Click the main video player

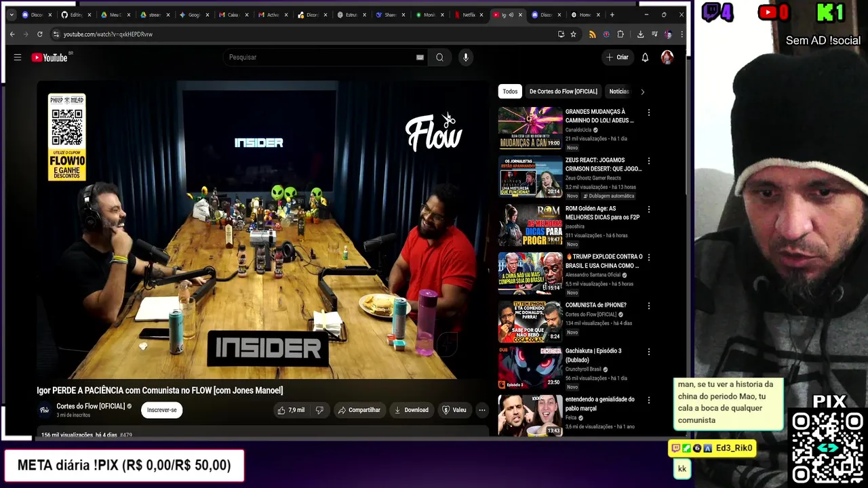click(x=263, y=230)
